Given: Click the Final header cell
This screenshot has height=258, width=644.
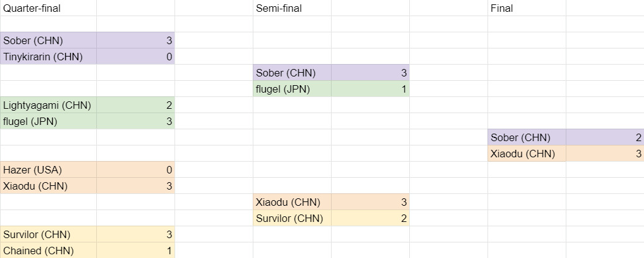Looking at the screenshot, I should [502, 8].
